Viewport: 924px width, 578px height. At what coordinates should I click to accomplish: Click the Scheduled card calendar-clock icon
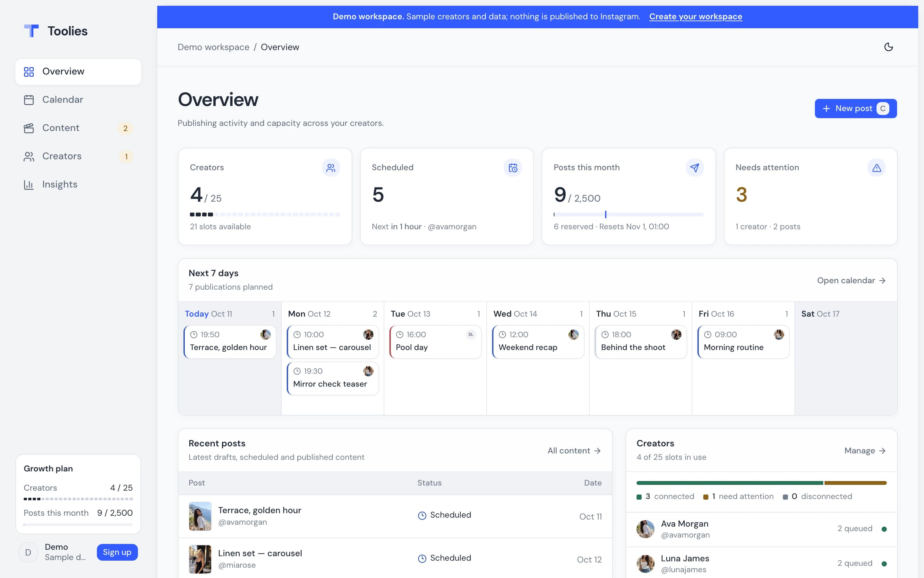tap(513, 167)
